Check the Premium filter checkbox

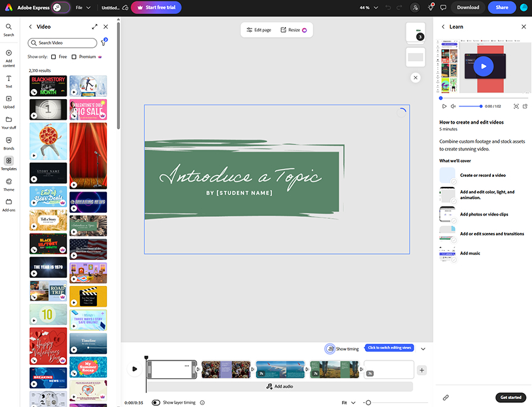pyautogui.click(x=74, y=57)
